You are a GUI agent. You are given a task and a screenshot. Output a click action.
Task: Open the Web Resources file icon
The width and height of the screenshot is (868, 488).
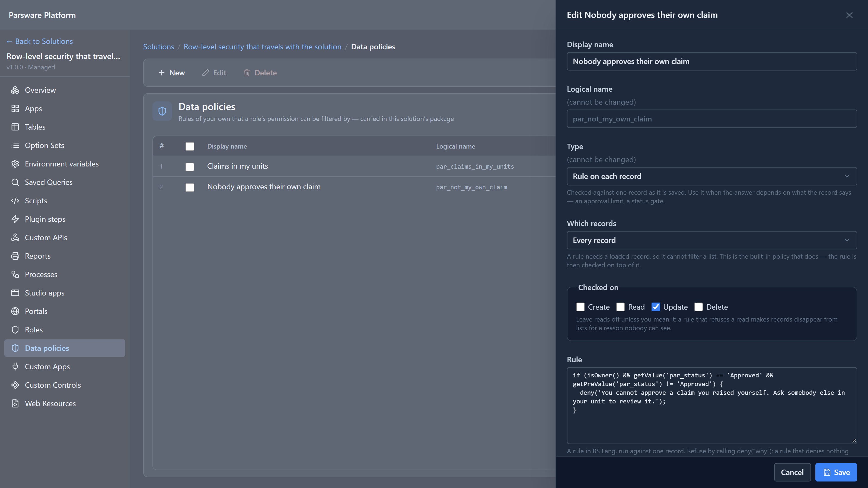(x=15, y=403)
